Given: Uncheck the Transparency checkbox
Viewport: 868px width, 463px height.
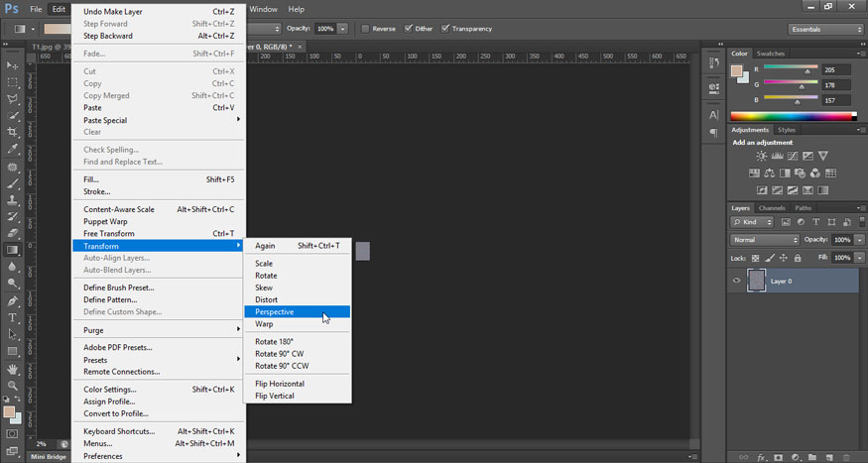Looking at the screenshot, I should [444, 29].
